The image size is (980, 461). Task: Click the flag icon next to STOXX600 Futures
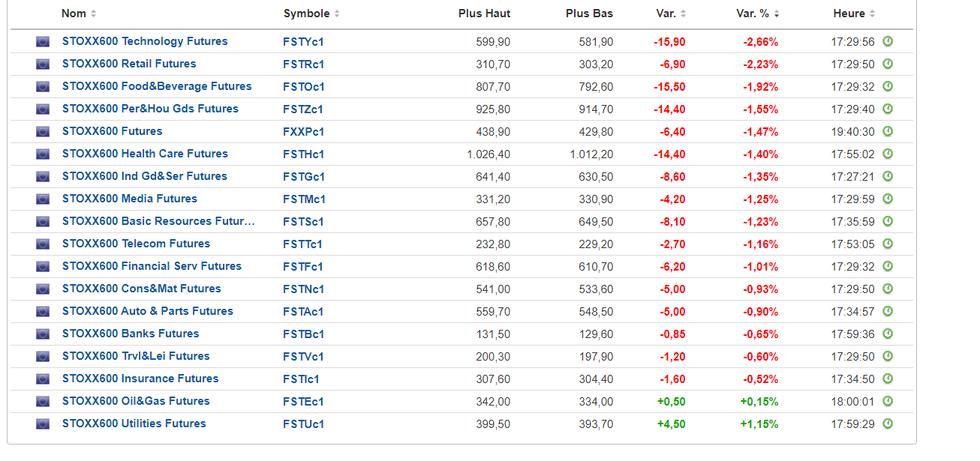pyautogui.click(x=43, y=131)
